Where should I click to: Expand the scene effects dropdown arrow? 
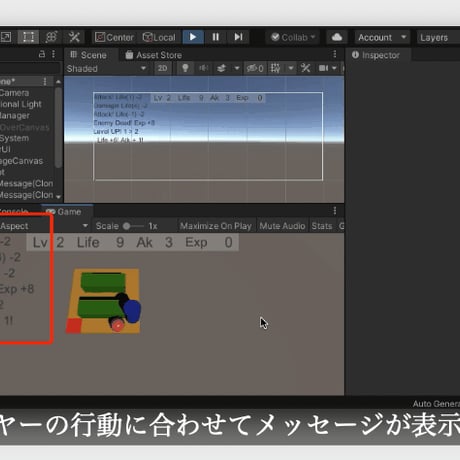(x=237, y=68)
